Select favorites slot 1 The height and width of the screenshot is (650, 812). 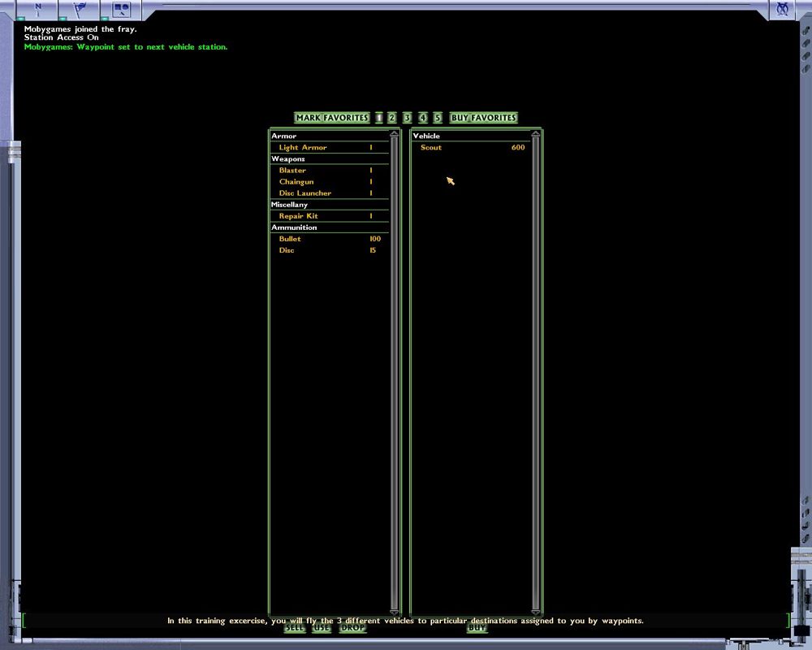click(378, 118)
